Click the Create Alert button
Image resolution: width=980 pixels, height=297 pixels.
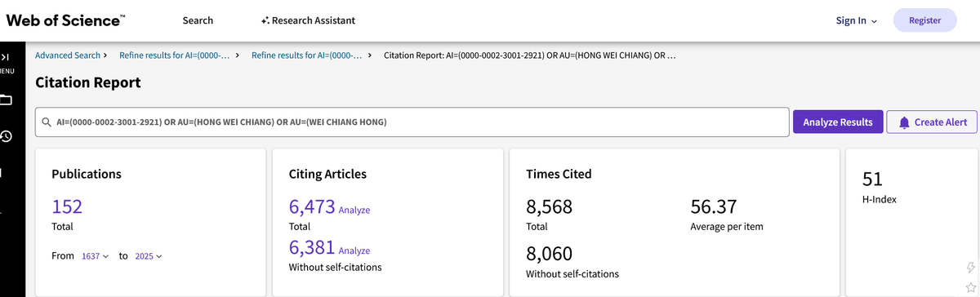(x=932, y=122)
